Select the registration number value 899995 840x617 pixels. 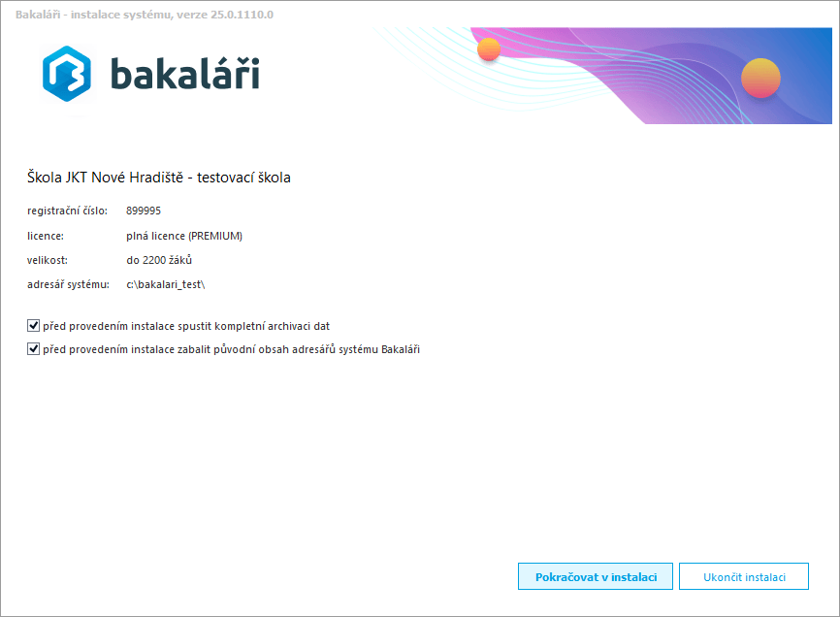pyautogui.click(x=144, y=211)
